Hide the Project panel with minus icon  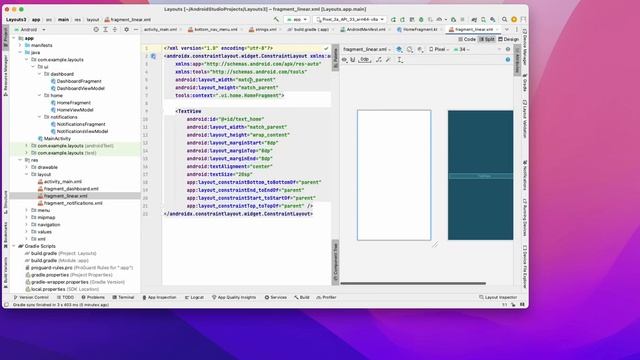tap(136, 29)
